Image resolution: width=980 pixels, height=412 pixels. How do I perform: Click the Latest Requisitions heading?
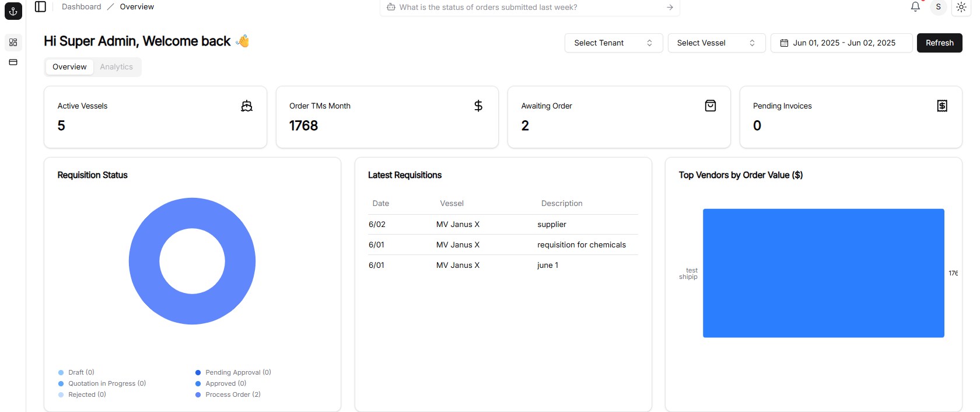pos(405,175)
